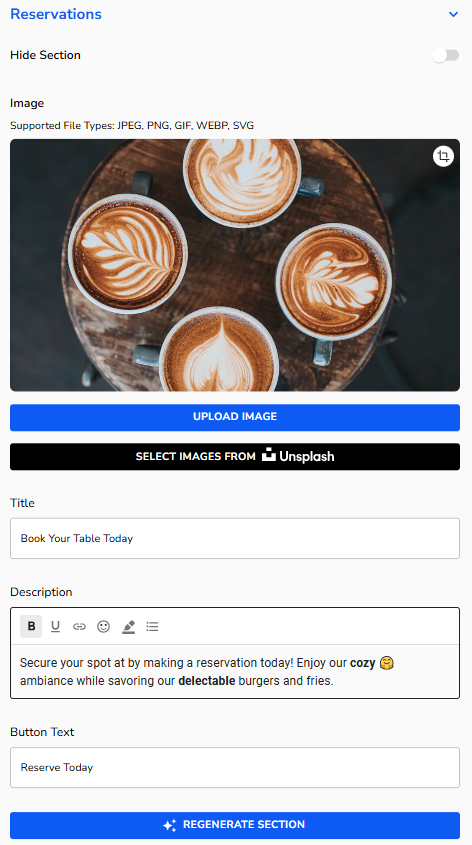Viewport: 472px width, 845px height.
Task: Toggle the Hide Section switch
Action: [446, 55]
